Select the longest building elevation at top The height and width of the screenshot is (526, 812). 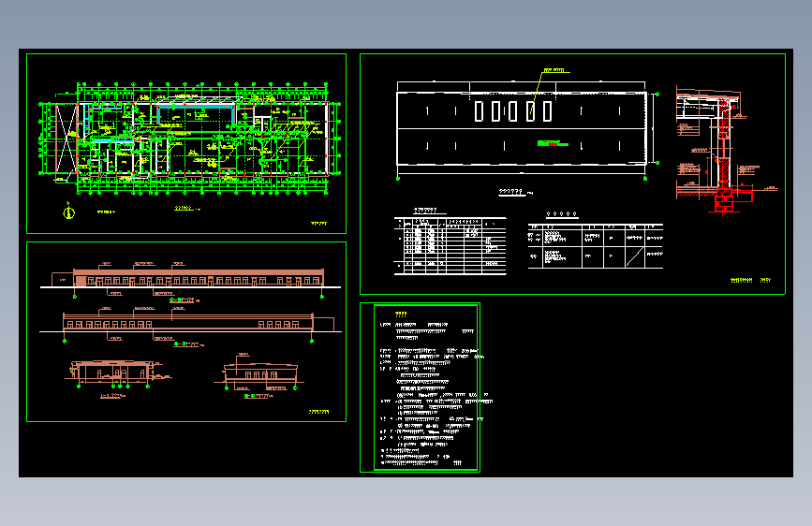[x=190, y=280]
